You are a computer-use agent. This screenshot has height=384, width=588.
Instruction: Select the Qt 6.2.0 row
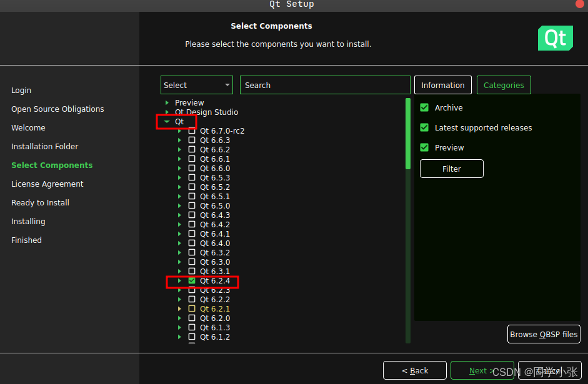point(215,318)
